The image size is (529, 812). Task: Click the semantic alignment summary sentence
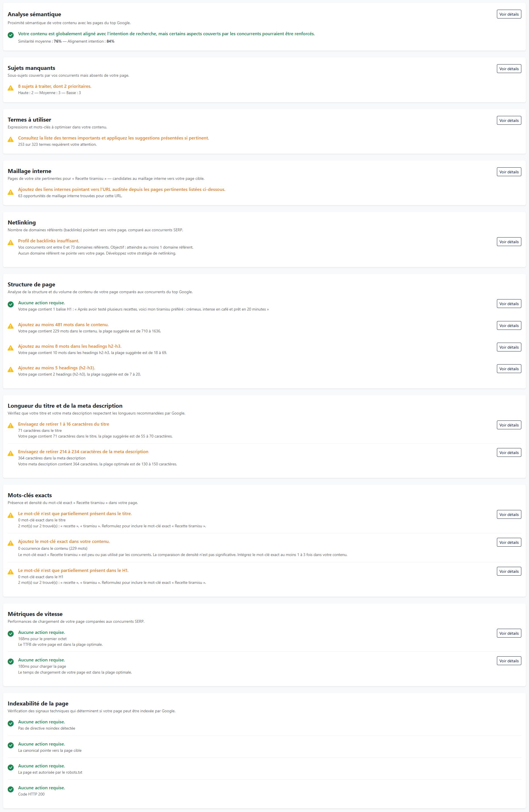166,34
